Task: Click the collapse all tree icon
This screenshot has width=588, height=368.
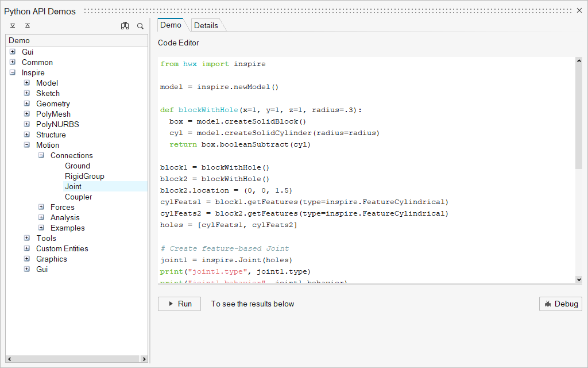Action: (28, 26)
